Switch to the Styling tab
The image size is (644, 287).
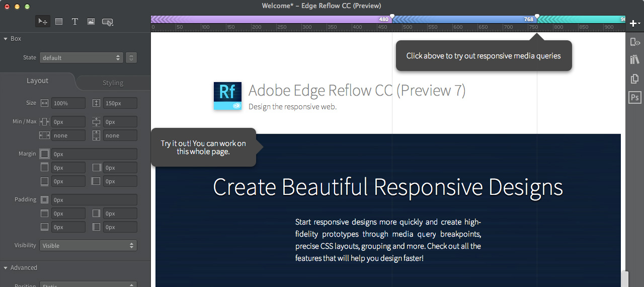pyautogui.click(x=113, y=83)
